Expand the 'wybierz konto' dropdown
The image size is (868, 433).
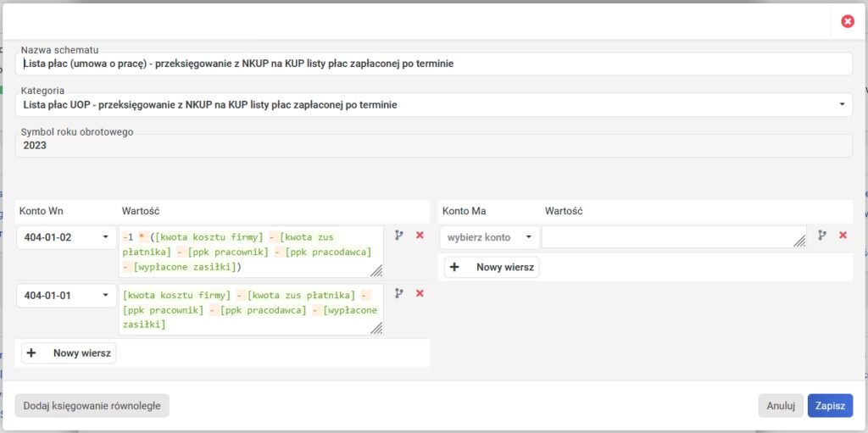489,237
